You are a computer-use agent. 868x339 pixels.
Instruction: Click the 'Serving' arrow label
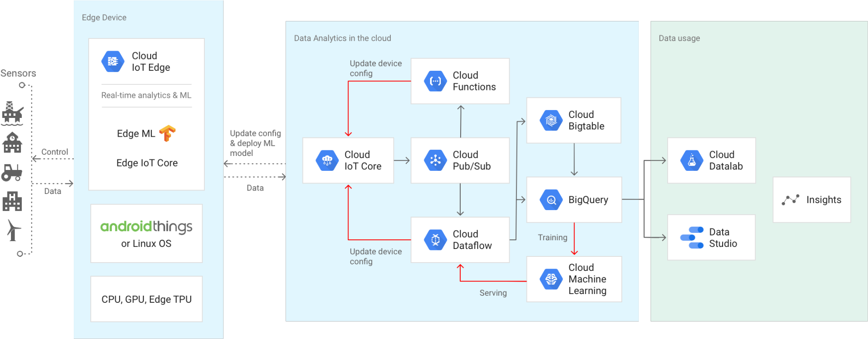tap(493, 293)
